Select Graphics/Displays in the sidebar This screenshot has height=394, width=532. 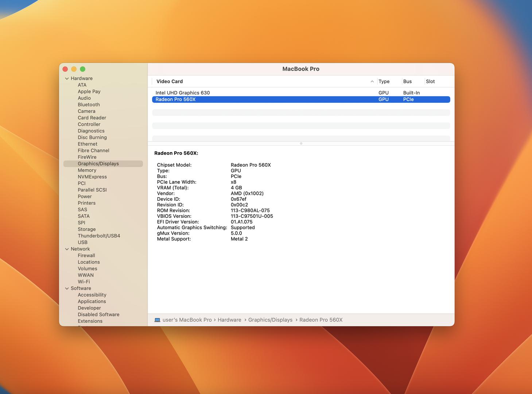coord(103,164)
